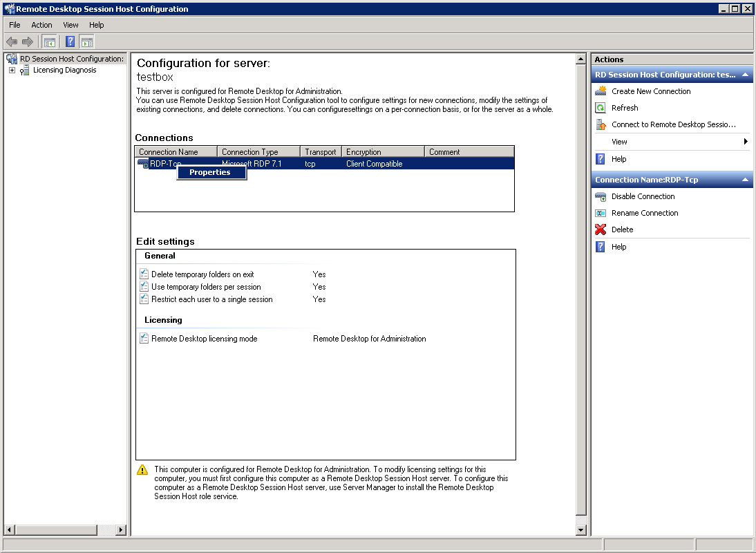The width and height of the screenshot is (756, 553).
Task: Open the File menu
Action: (15, 25)
